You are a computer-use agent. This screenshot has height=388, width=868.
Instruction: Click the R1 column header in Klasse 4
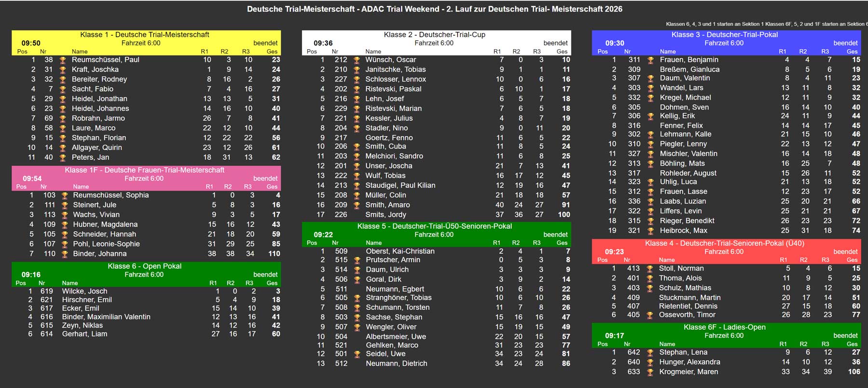click(783, 260)
